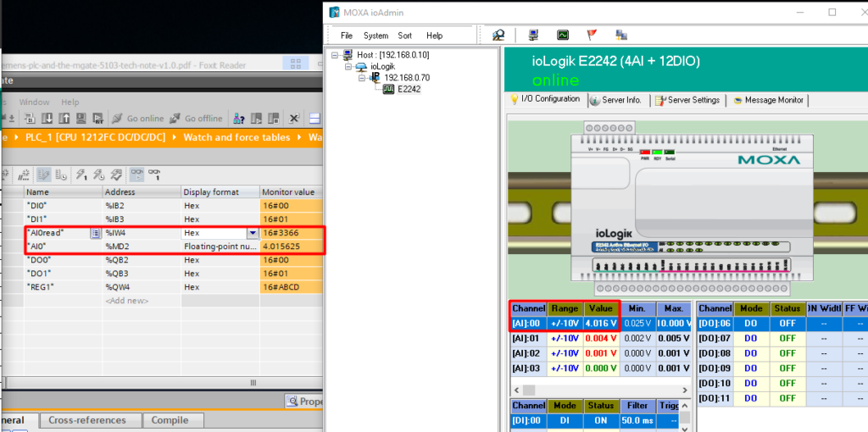The height and width of the screenshot is (432, 868).
Task: Open the Cross-references tab
Action: 87,420
